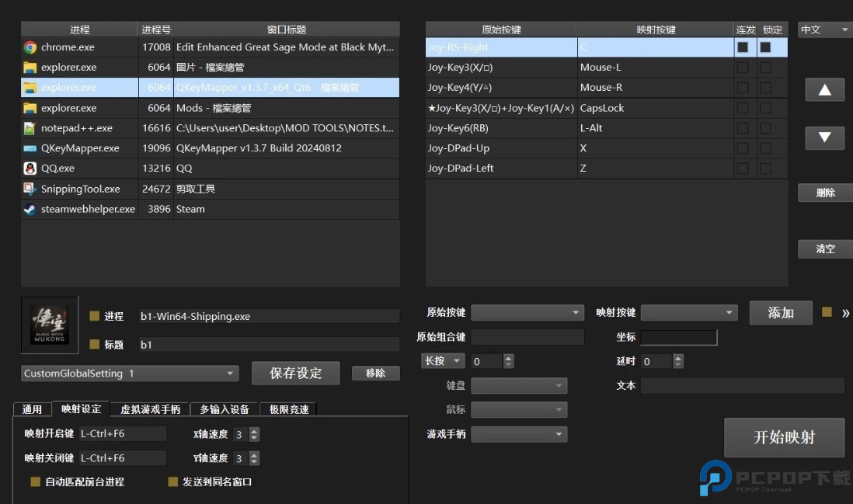
Task: Toggle the 进程 checkbox next to b1-Win64-Shipping.exe
Action: pos(95,316)
